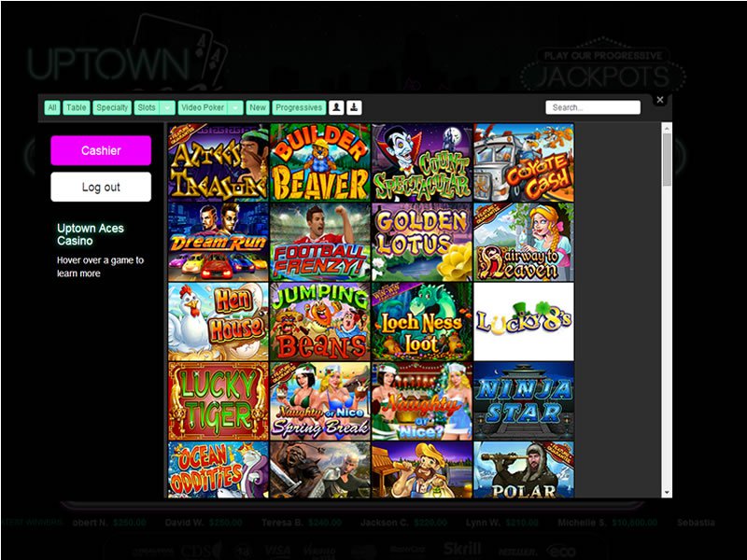747x560 pixels.
Task: Click the Uptown Aces Casino heading
Action: click(x=91, y=234)
